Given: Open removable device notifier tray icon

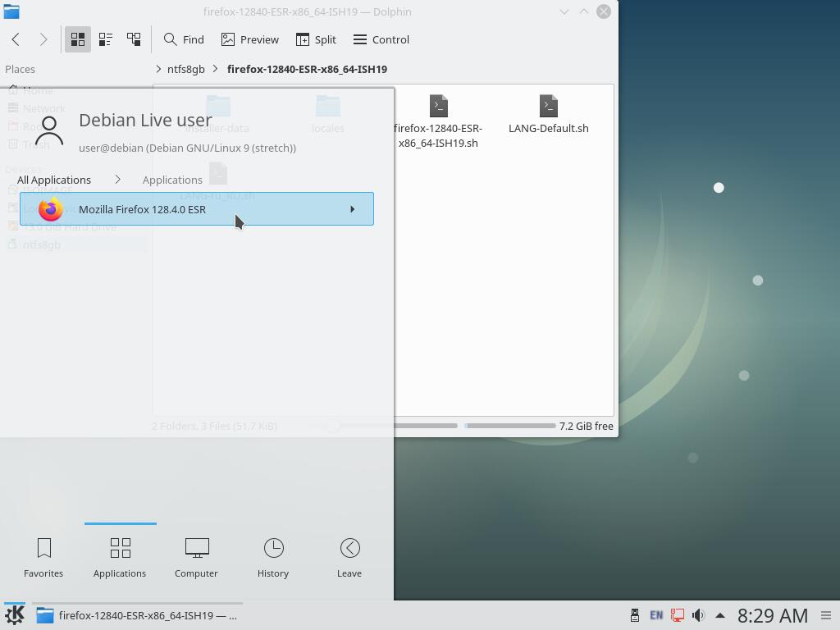Looking at the screenshot, I should point(635,615).
